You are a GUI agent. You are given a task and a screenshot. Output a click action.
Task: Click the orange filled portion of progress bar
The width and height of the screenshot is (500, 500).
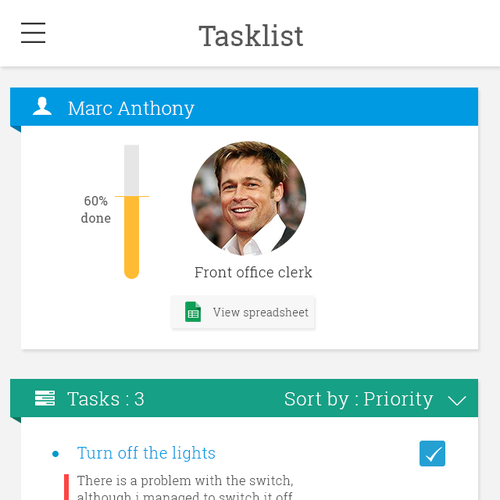point(132,237)
